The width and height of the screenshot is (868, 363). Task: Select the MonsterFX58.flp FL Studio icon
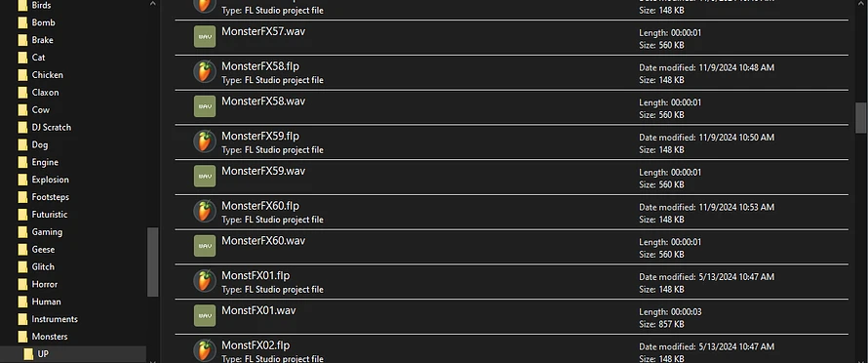(x=204, y=72)
